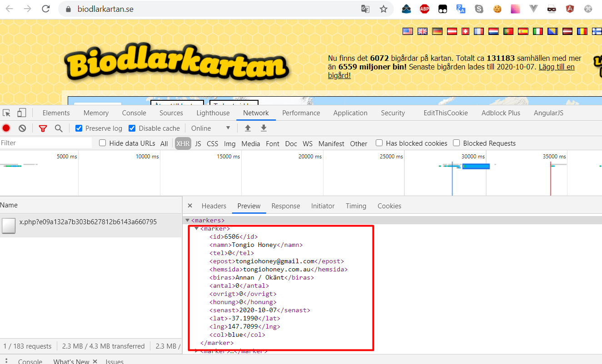
Task: Open the DevTools drawer three-dot menu
Action: click(x=6, y=361)
